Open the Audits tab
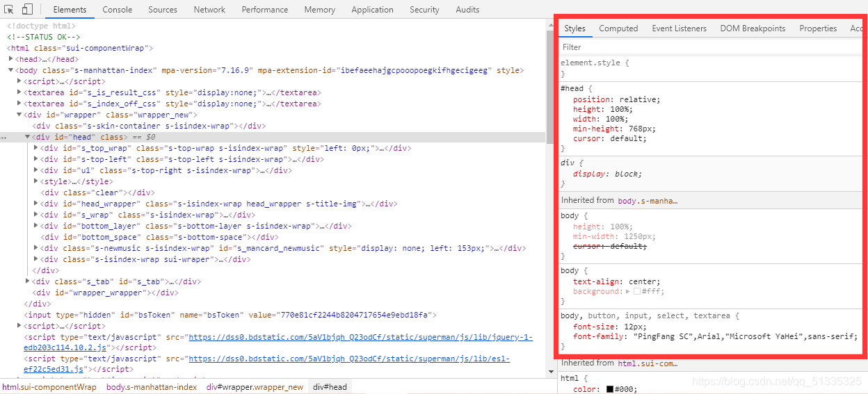868x394 pixels. click(467, 10)
